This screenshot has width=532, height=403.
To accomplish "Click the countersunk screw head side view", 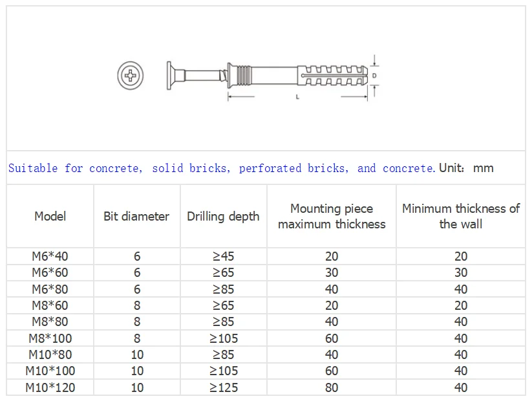I will [170, 76].
